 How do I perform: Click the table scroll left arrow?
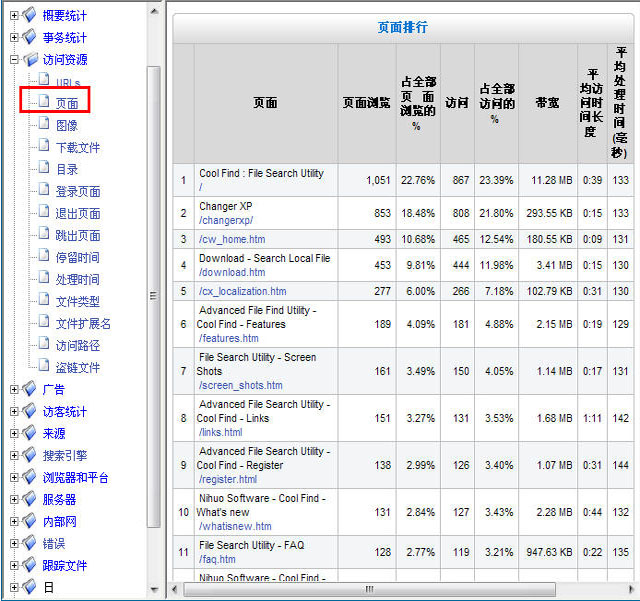[174, 589]
